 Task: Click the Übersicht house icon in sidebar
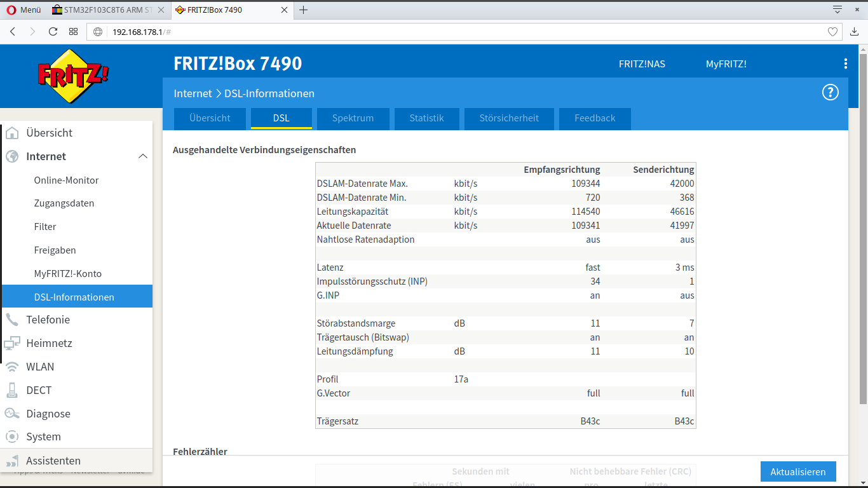coord(12,133)
